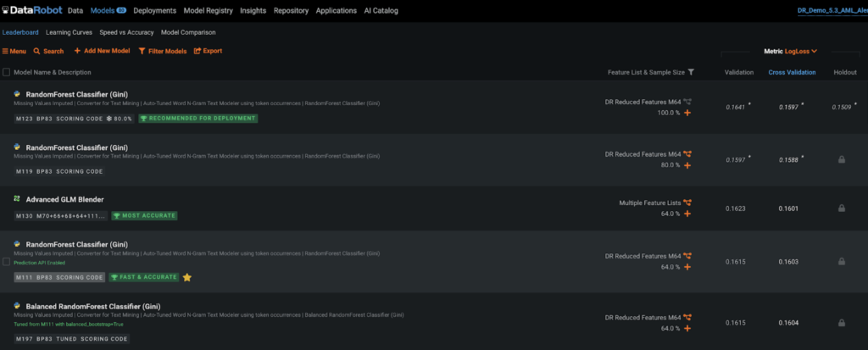Image resolution: width=868 pixels, height=350 pixels.
Task: Open M111 RandomForest Classifier (Gini) model
Action: (77, 245)
